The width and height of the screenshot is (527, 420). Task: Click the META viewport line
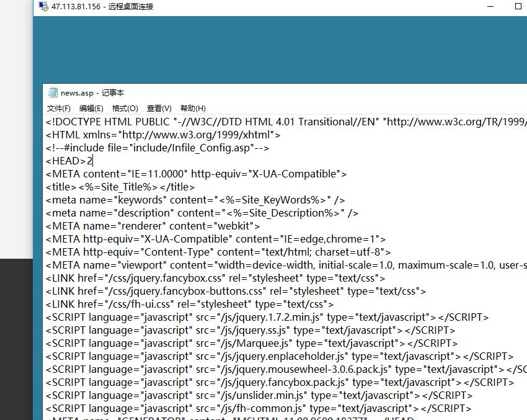[x=286, y=266]
